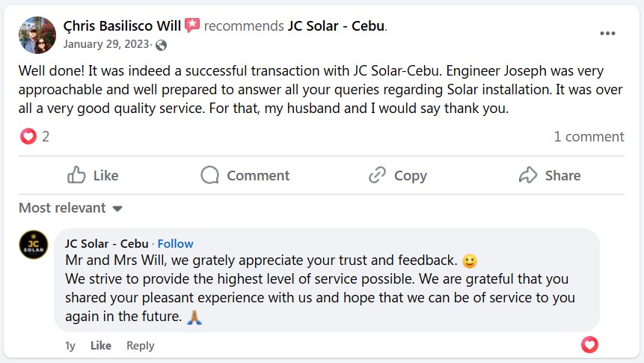Click the January 29, 2023 post date
This screenshot has width=644, height=363.
[x=107, y=43]
